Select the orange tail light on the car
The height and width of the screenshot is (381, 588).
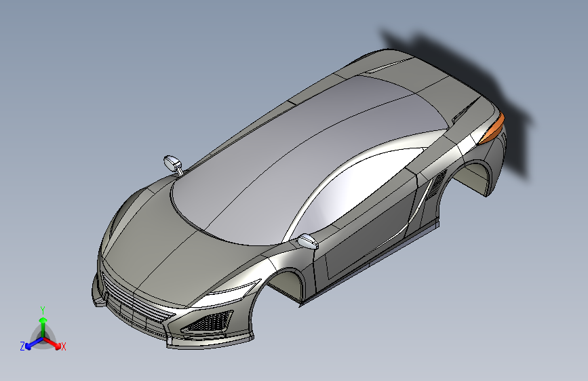(x=492, y=129)
